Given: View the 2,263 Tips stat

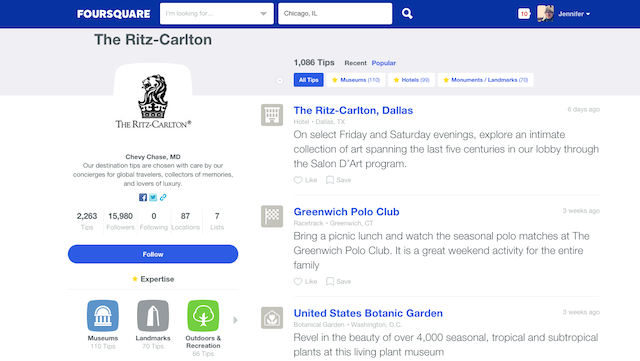Looking at the screenshot, I should coord(87,221).
